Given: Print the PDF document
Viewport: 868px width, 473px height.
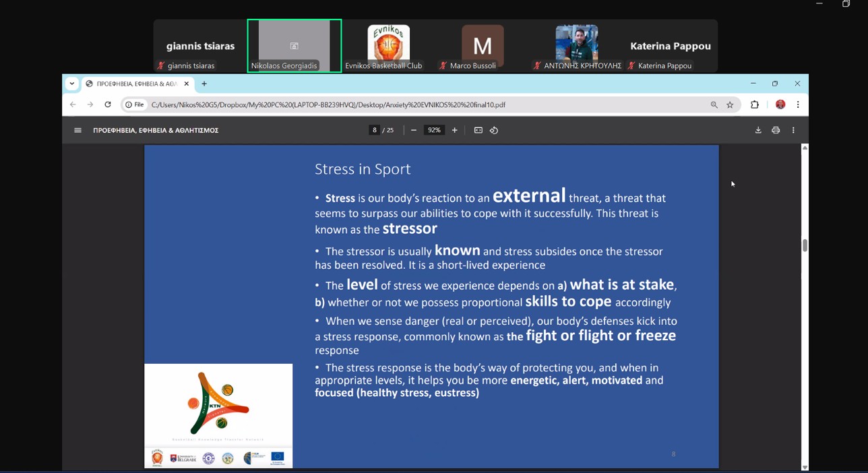Looking at the screenshot, I should (x=776, y=130).
